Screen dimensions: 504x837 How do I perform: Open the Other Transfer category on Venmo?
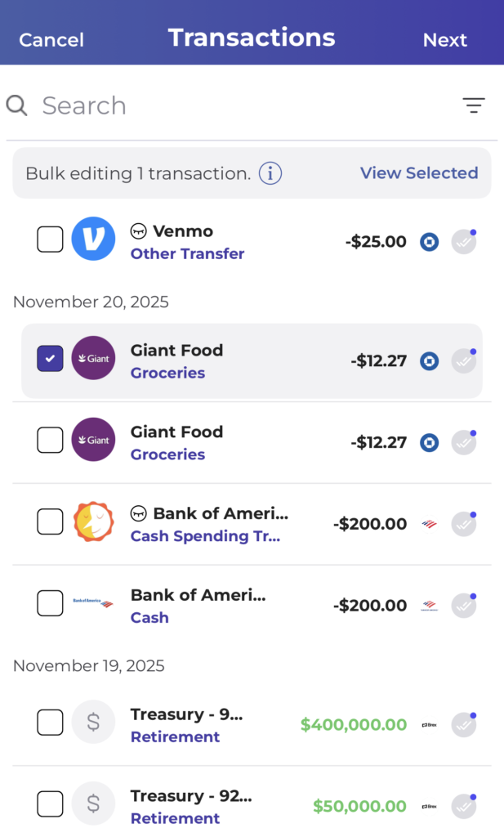click(x=187, y=253)
